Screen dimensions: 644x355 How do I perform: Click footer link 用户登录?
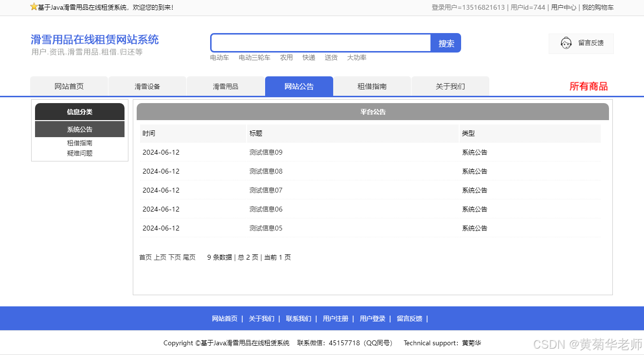(x=373, y=319)
